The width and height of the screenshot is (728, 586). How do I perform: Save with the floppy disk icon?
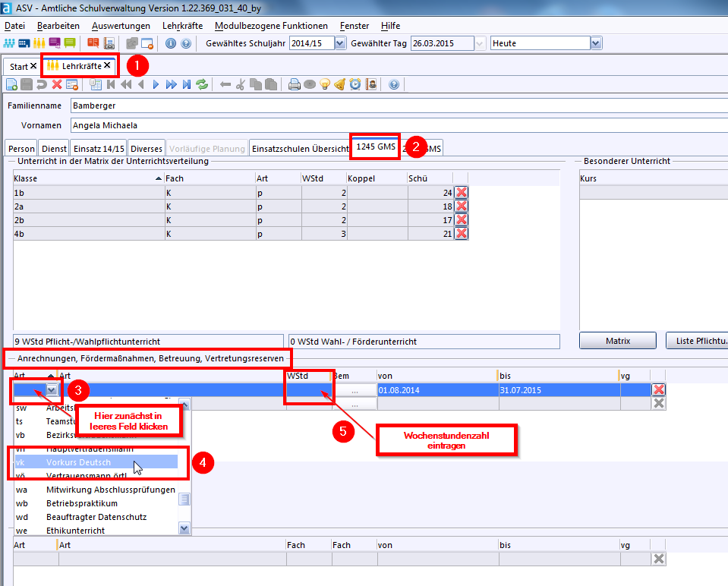[x=27, y=84]
